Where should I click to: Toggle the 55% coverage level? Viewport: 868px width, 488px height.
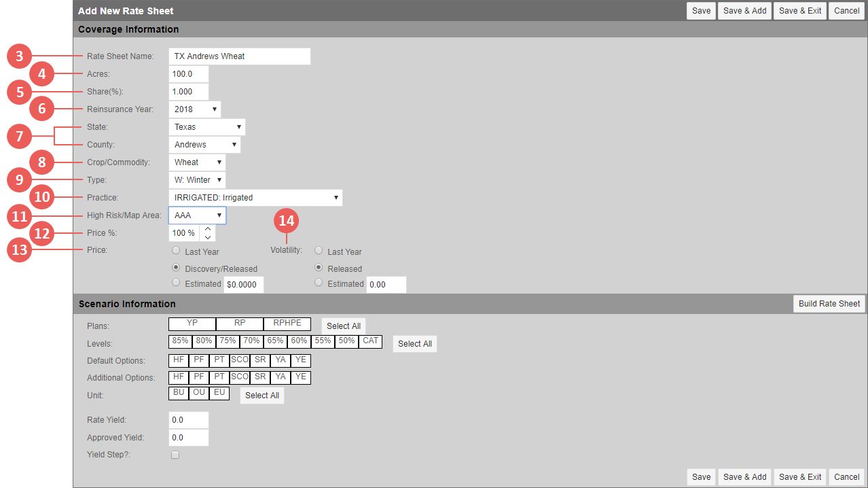[x=323, y=342]
